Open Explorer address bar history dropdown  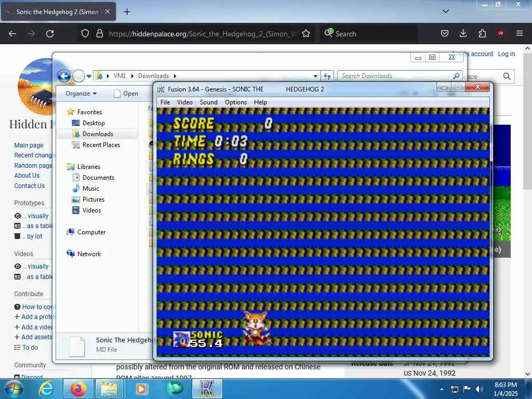click(x=315, y=76)
